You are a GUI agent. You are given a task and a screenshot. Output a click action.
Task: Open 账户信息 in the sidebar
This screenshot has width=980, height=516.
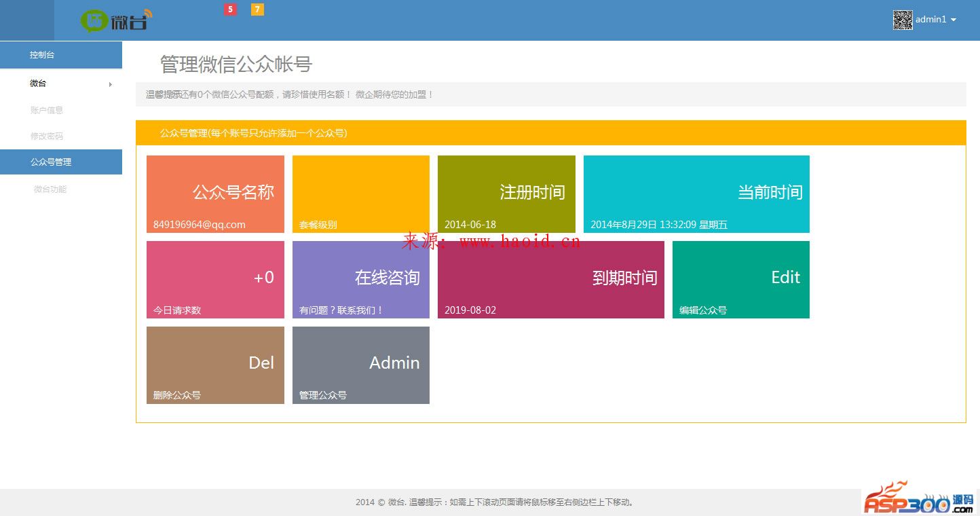click(x=47, y=110)
